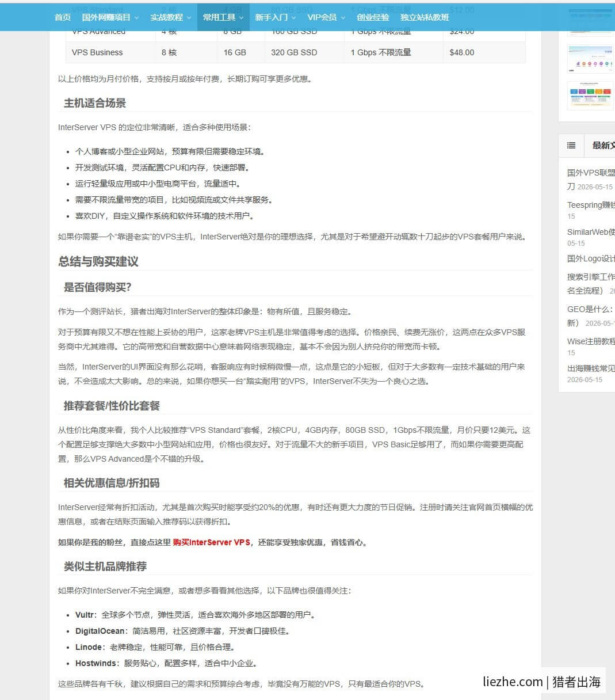The width and height of the screenshot is (615, 700).
Task: Open the 独立站私教班 menu item
Action: 425,17
